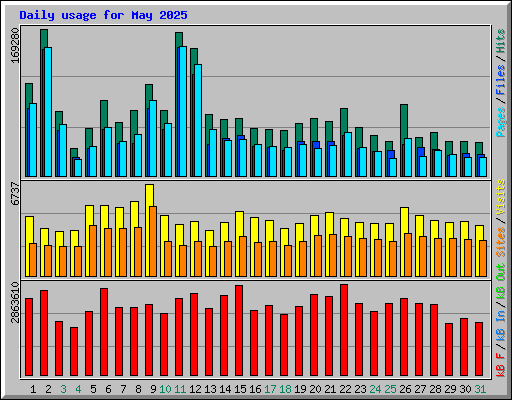Click the cyan pages bar for day 9

(x=153, y=138)
